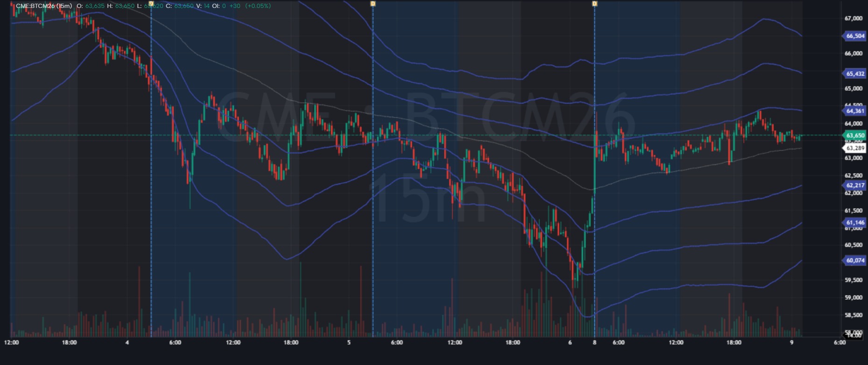Click the 59,500 price axis tick
This screenshot has width=868, height=365.
coord(854,280)
